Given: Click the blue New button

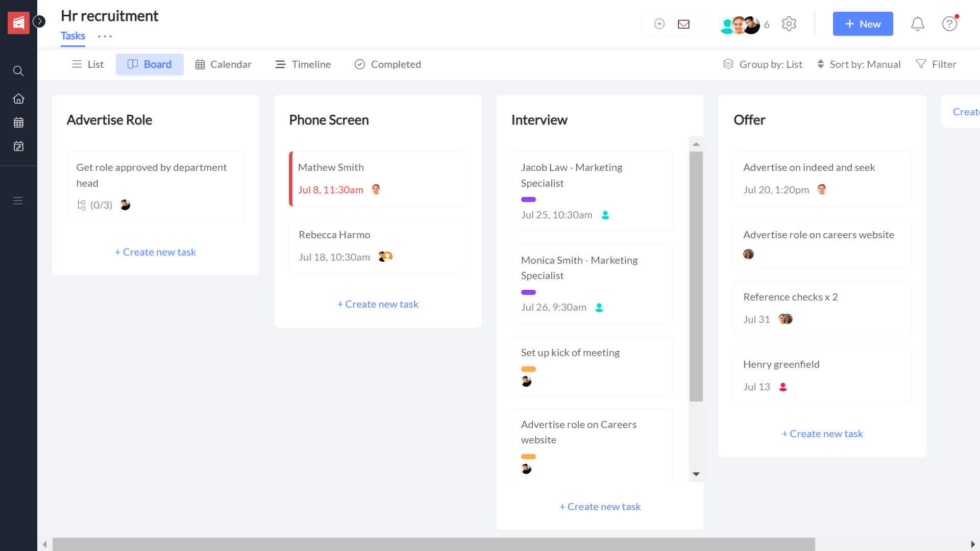Looking at the screenshot, I should (863, 23).
